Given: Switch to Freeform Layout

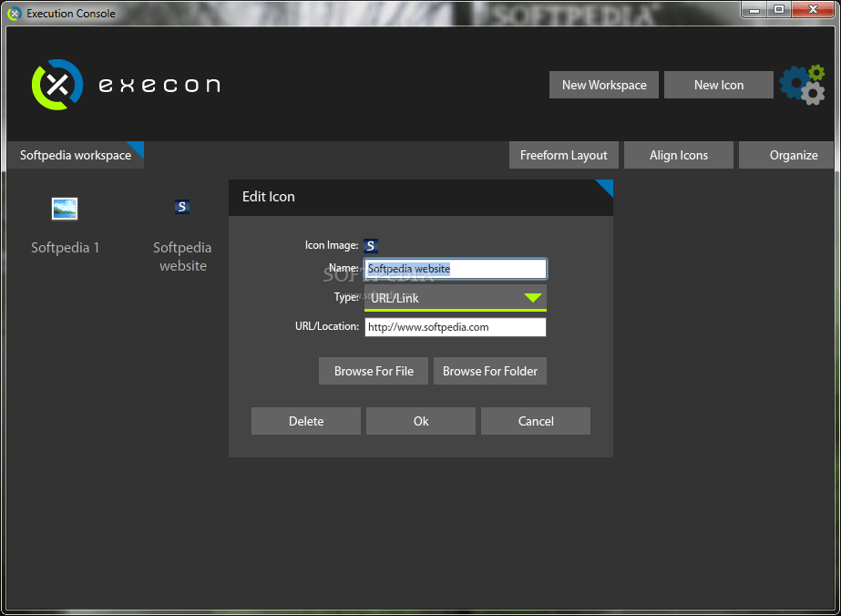Looking at the screenshot, I should click(x=564, y=156).
